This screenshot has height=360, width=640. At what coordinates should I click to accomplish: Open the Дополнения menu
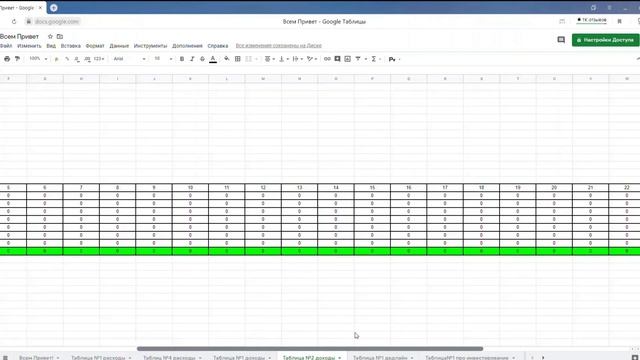[x=187, y=46]
